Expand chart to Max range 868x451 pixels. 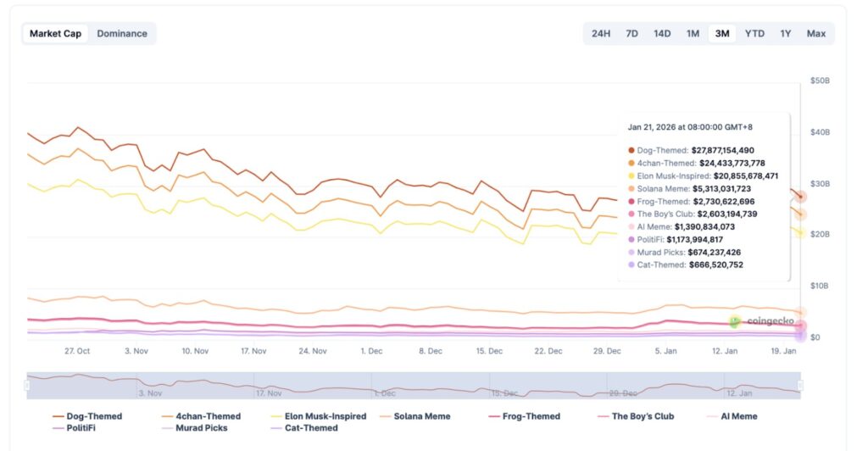coord(816,34)
